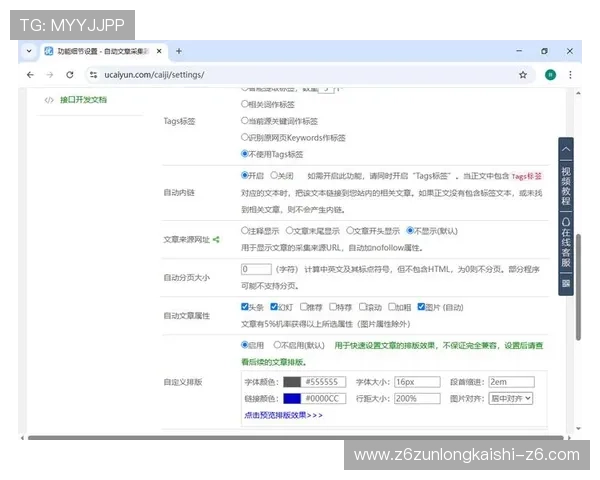The height and width of the screenshot is (480, 600).
Task: Click the gray 字体颜色 swatch
Action: (292, 382)
